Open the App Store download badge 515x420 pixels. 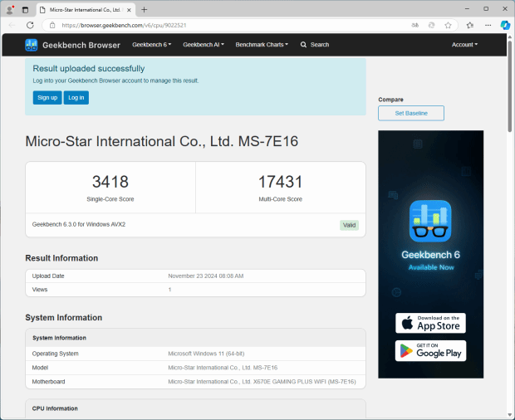click(430, 323)
